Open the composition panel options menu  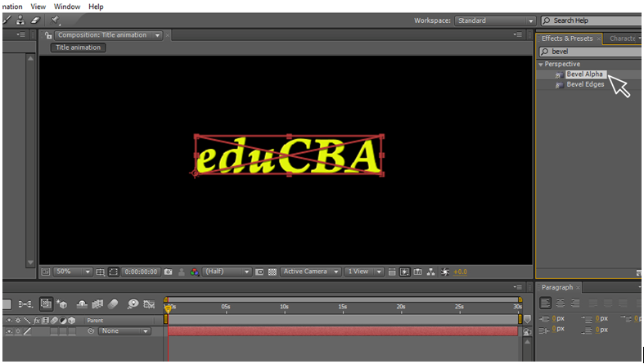[x=518, y=35]
